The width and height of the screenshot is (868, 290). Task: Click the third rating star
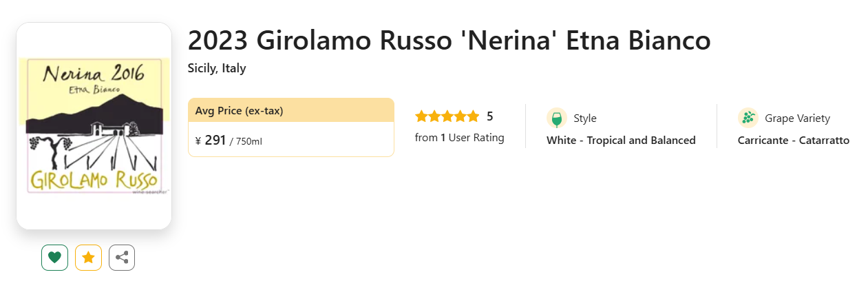pyautogui.click(x=447, y=116)
